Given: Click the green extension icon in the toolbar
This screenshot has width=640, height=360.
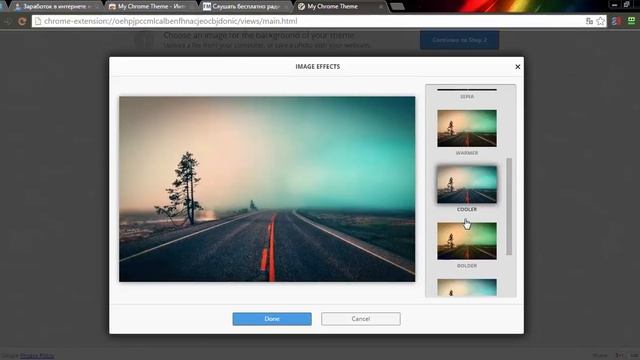Looking at the screenshot, I should [631, 21].
